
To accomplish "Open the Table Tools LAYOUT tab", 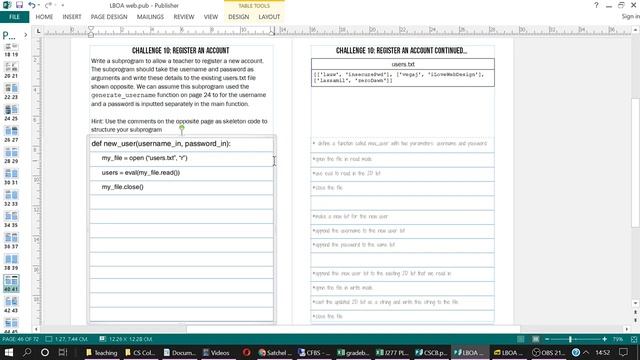I will [x=269, y=17].
